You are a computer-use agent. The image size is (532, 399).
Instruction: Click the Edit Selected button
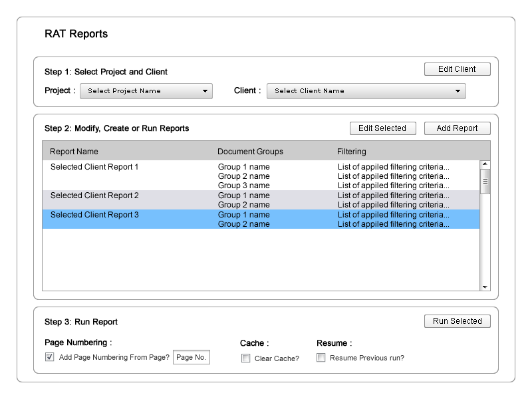pyautogui.click(x=382, y=128)
